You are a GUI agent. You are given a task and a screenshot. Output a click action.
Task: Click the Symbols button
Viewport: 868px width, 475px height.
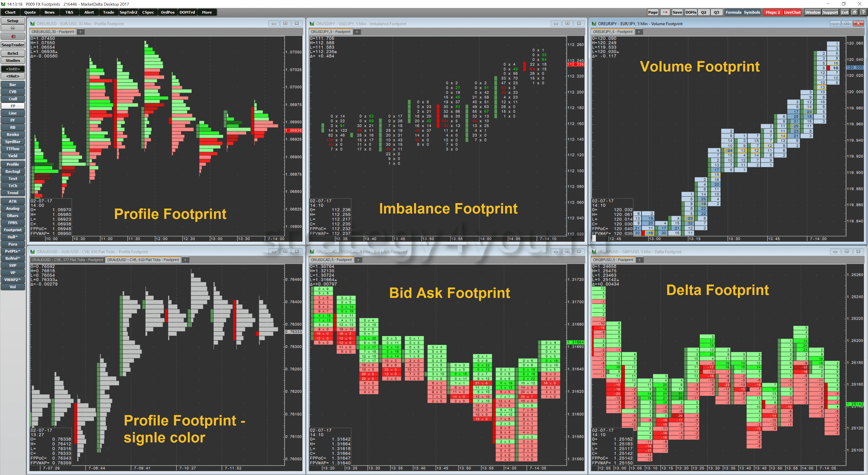(x=752, y=12)
